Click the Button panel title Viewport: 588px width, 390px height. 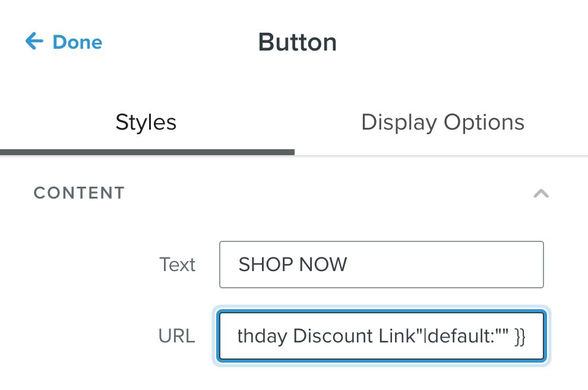[x=298, y=42]
